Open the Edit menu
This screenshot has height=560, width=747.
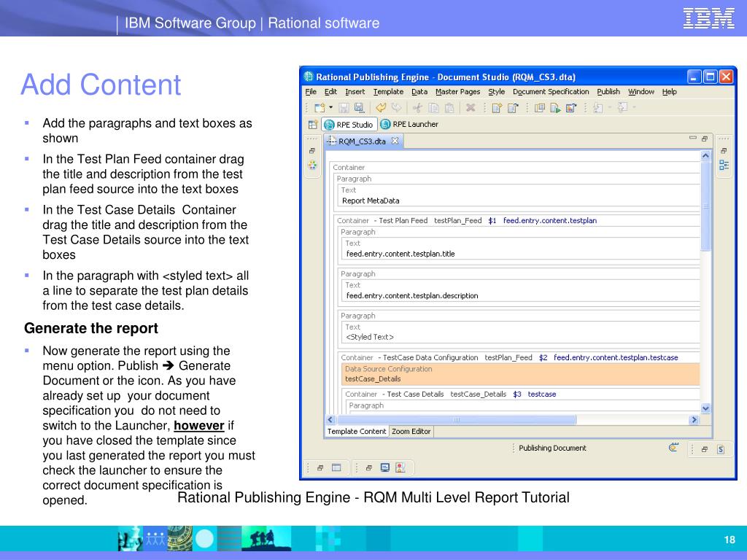coord(330,92)
